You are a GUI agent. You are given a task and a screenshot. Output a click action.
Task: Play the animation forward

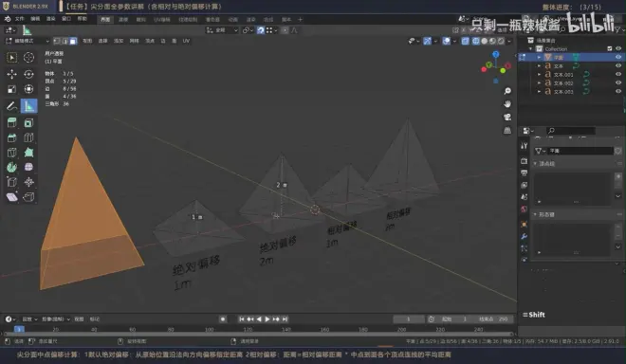pyautogui.click(x=267, y=318)
